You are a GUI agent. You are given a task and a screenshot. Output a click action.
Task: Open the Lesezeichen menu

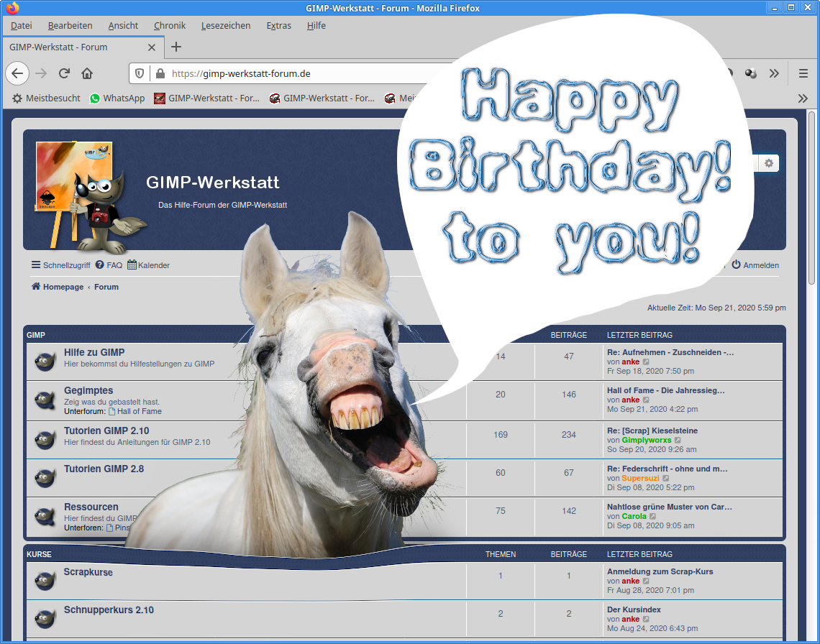tap(226, 26)
